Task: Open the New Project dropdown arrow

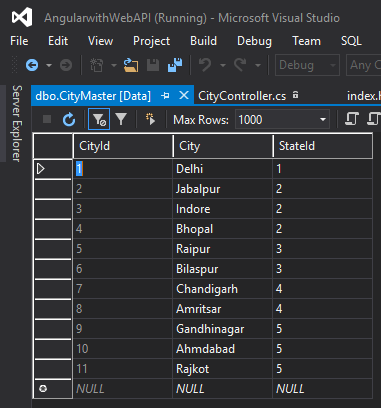Action: pos(114,65)
